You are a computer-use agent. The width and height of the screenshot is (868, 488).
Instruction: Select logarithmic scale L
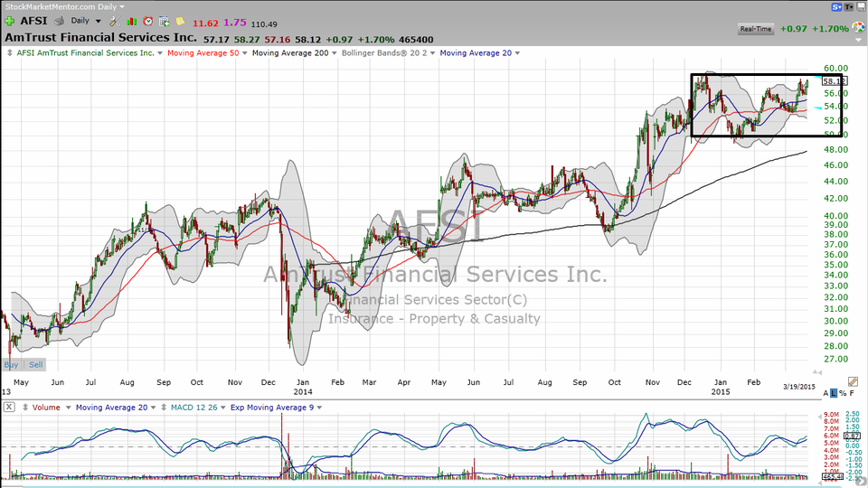835,393
